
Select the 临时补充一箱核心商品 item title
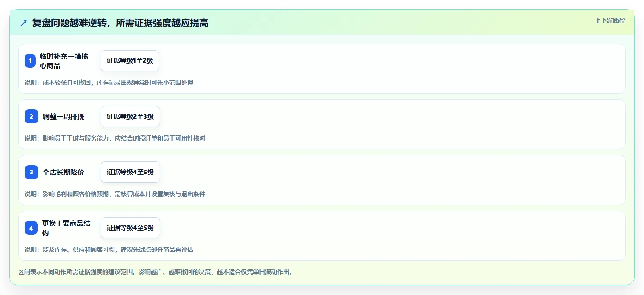(64, 61)
